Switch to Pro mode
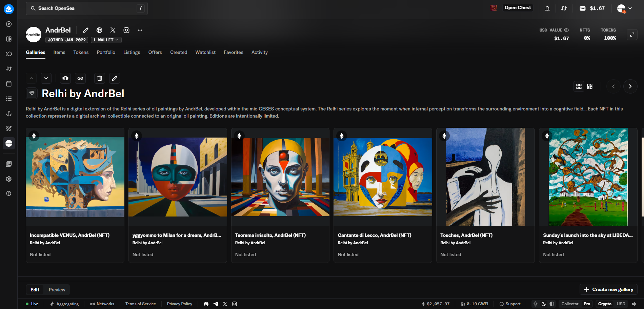This screenshot has height=309, width=644. (x=587, y=304)
